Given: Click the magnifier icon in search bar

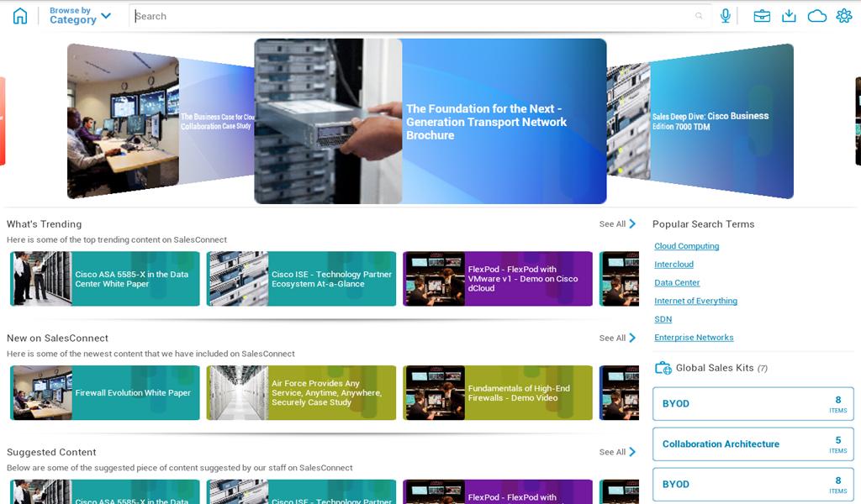Looking at the screenshot, I should click(699, 16).
